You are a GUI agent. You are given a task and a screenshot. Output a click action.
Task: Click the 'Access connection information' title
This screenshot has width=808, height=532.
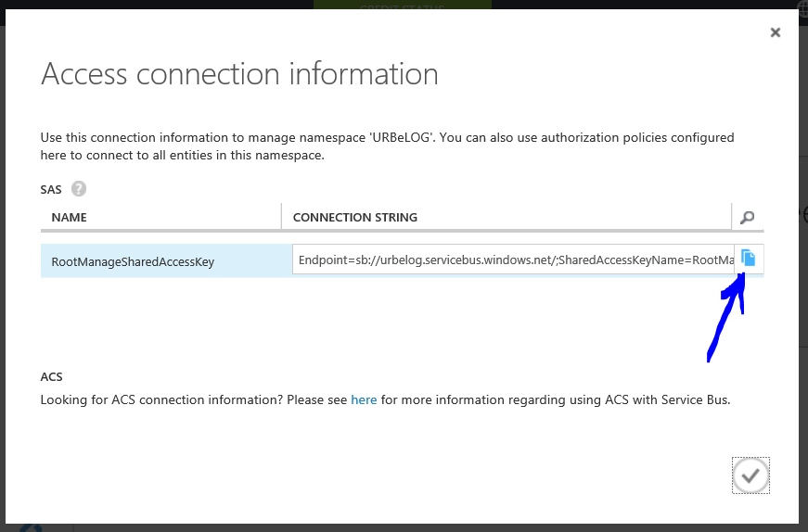click(x=239, y=73)
